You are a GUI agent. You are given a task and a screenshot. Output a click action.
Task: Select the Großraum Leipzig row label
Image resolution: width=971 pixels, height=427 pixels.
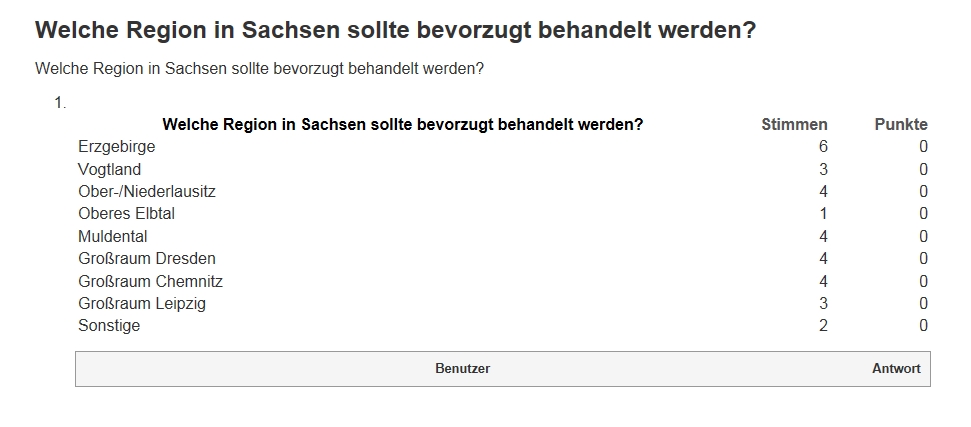pyautogui.click(x=142, y=304)
